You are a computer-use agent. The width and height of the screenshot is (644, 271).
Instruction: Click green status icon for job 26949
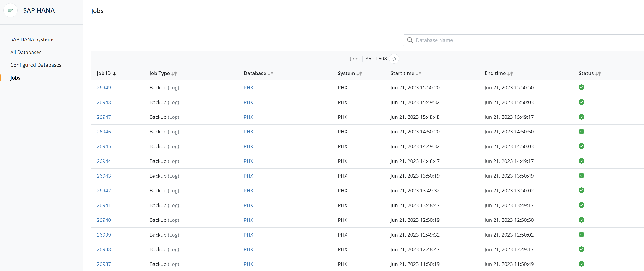(581, 87)
